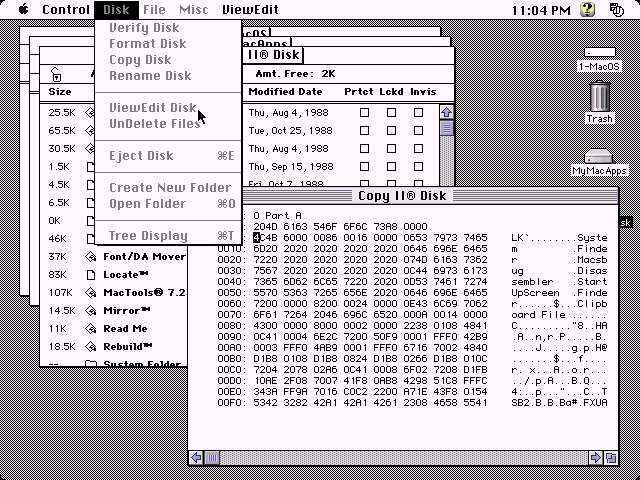Open the Application menu icon at top right
Viewport: 640px width, 480px height.
point(616,9)
